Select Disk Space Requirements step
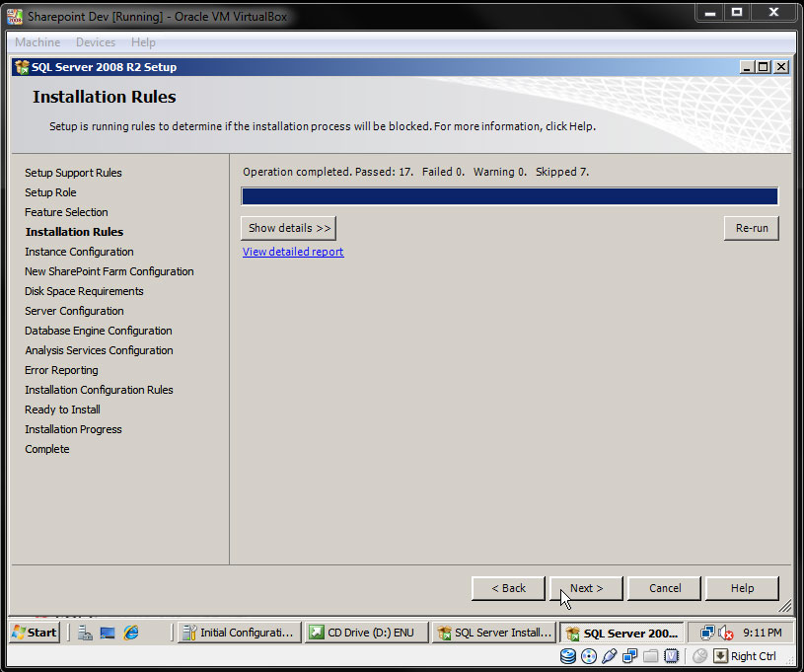 click(x=84, y=291)
